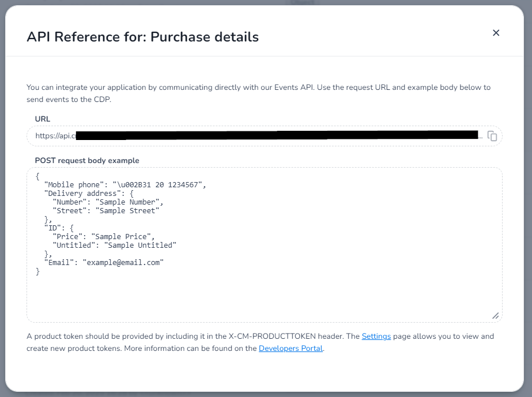Image resolution: width=532 pixels, height=397 pixels.
Task: Place cursor on the "ID" object line
Action: pyautogui.click(x=59, y=228)
